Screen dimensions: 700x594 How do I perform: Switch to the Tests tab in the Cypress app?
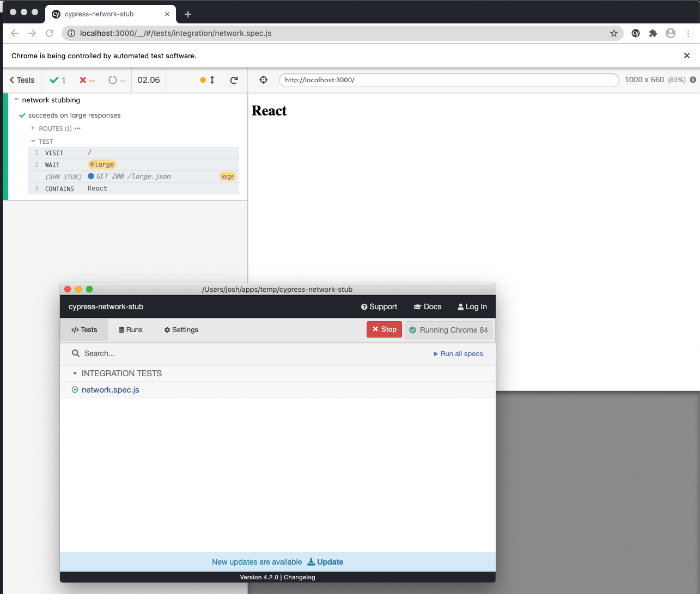pyautogui.click(x=84, y=330)
